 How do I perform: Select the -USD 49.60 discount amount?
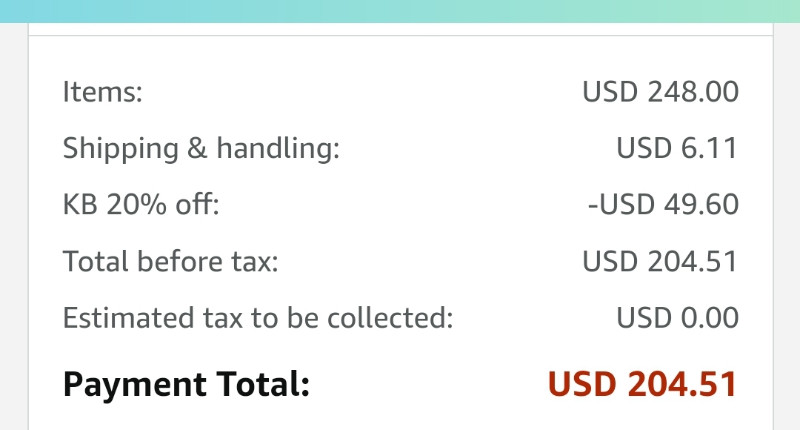tap(663, 205)
